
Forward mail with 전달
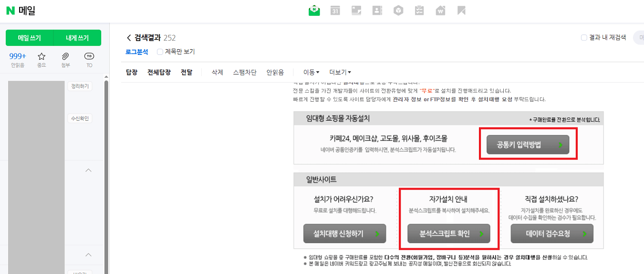click(187, 73)
